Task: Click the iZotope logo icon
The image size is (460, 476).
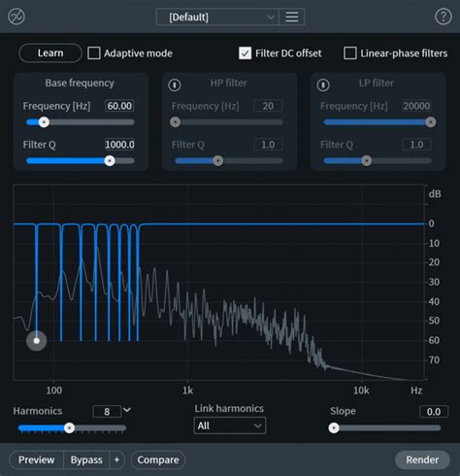Action: (x=16, y=17)
